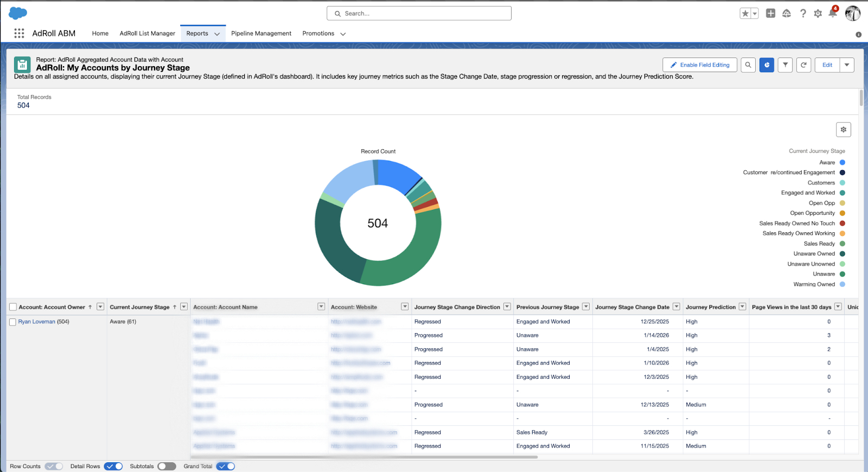Toggle the Detail Rows switch
Image resolution: width=868 pixels, height=472 pixels.
click(113, 466)
